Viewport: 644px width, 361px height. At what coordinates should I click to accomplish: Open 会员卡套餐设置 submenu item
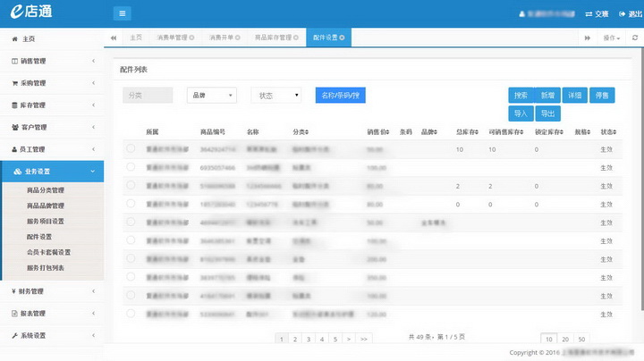pyautogui.click(x=49, y=252)
